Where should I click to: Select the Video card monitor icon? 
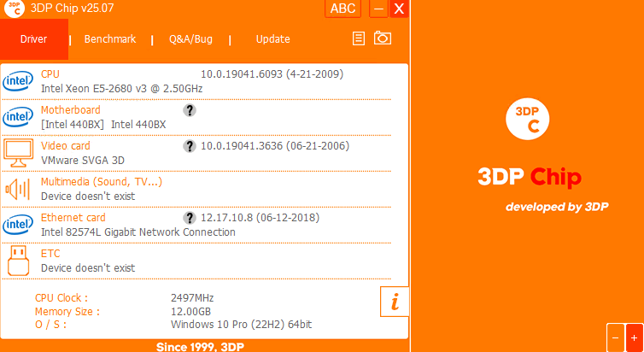click(19, 153)
